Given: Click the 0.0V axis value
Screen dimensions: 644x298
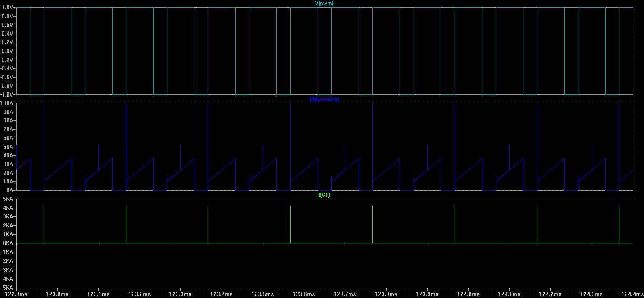Looking at the screenshot, I should tap(7, 51).
